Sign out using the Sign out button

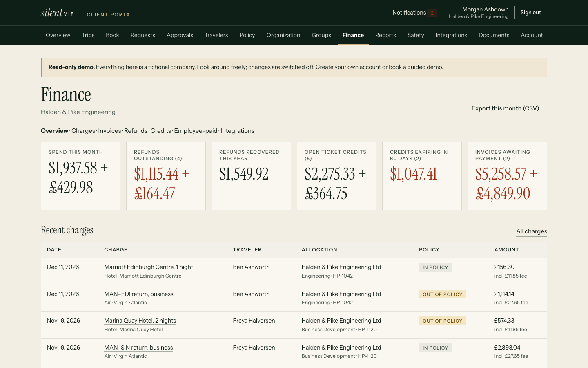click(x=530, y=13)
